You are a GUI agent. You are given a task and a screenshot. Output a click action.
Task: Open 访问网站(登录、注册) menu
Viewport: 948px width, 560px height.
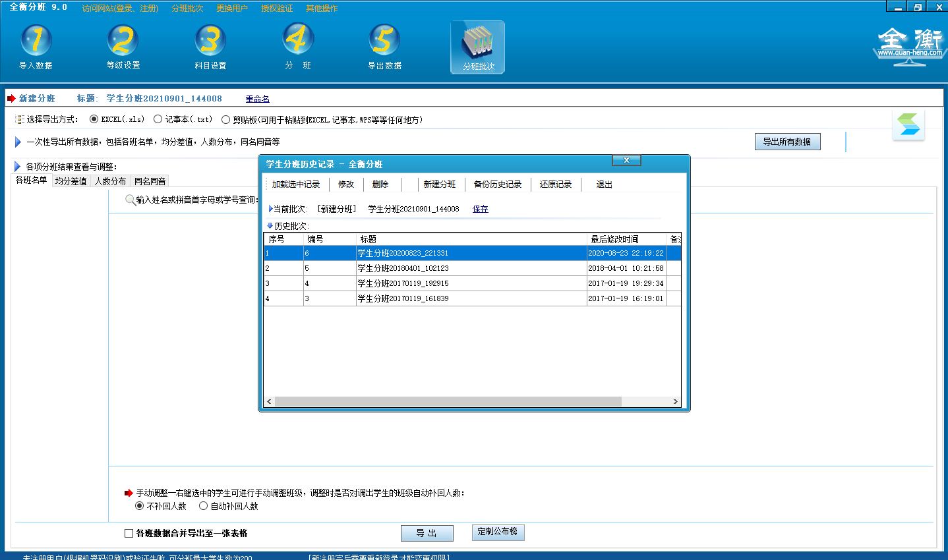click(x=121, y=9)
